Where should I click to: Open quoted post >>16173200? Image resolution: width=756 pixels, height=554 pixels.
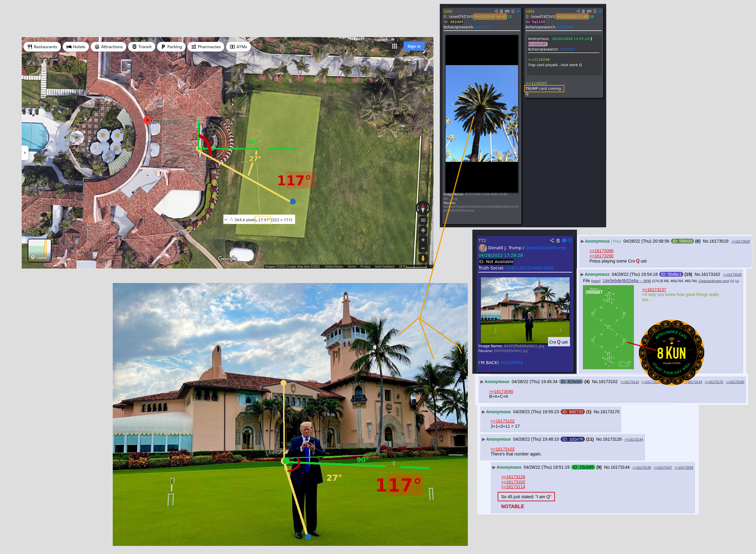(601, 256)
